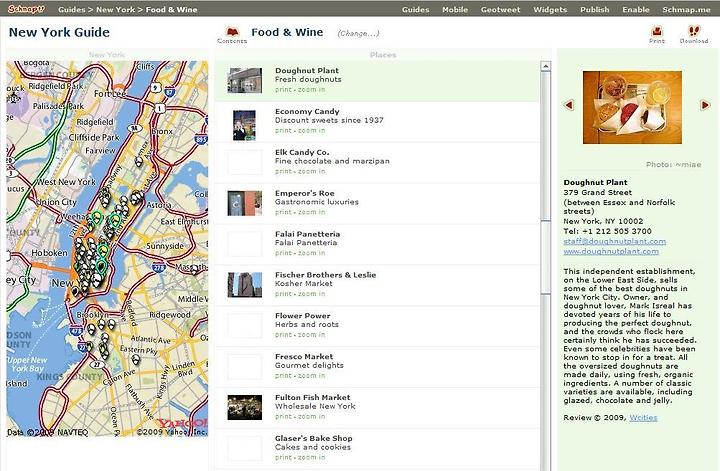The height and width of the screenshot is (471, 720).
Task: Click the Doughnut Plant food photo
Action: [632, 107]
